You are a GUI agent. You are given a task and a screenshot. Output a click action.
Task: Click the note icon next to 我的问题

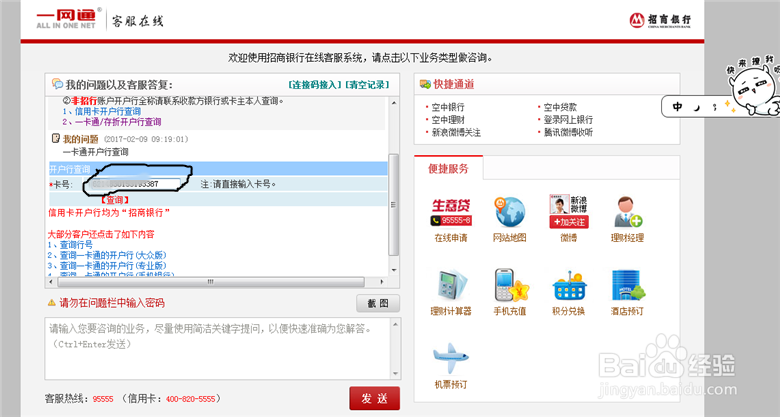[56, 138]
